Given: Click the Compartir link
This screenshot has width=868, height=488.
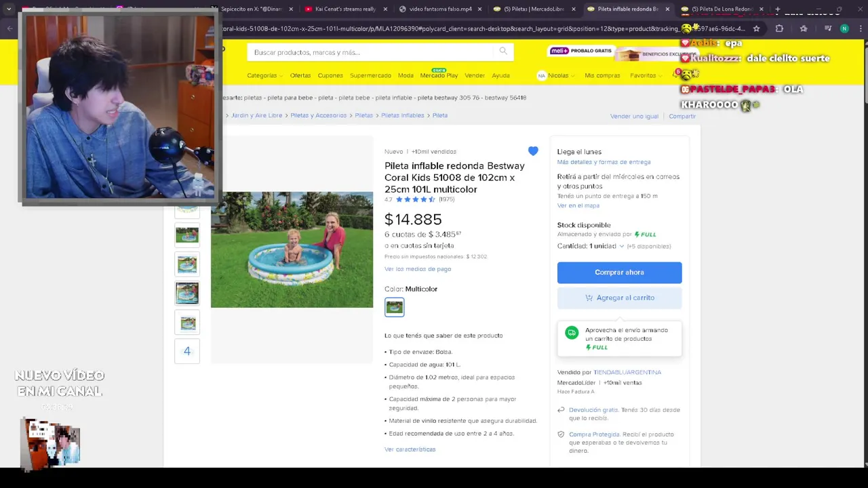Looking at the screenshot, I should pos(682,117).
